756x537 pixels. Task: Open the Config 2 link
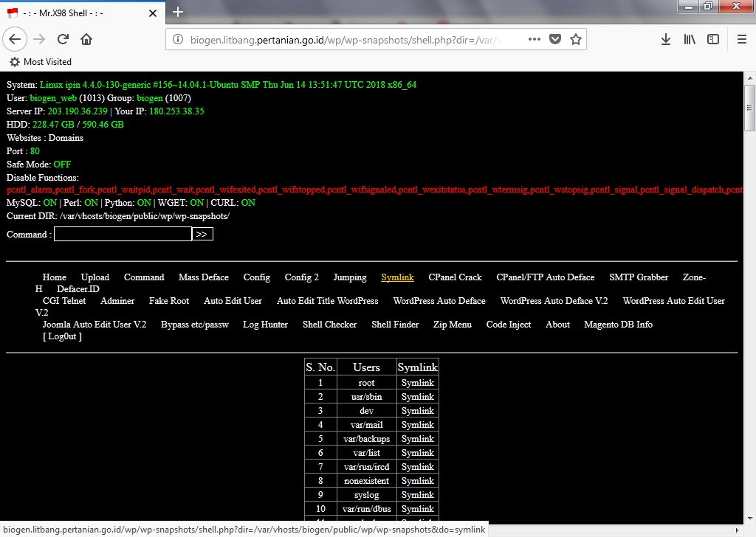[x=301, y=277]
